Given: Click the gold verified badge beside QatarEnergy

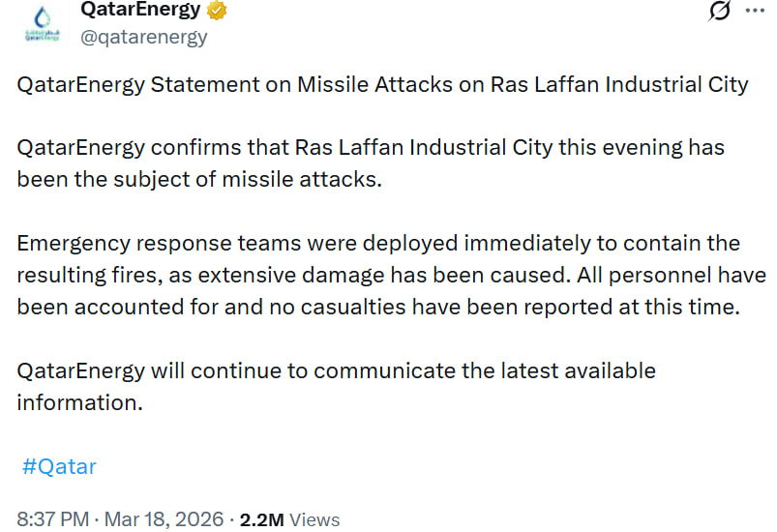Looking at the screenshot, I should coord(220,11).
